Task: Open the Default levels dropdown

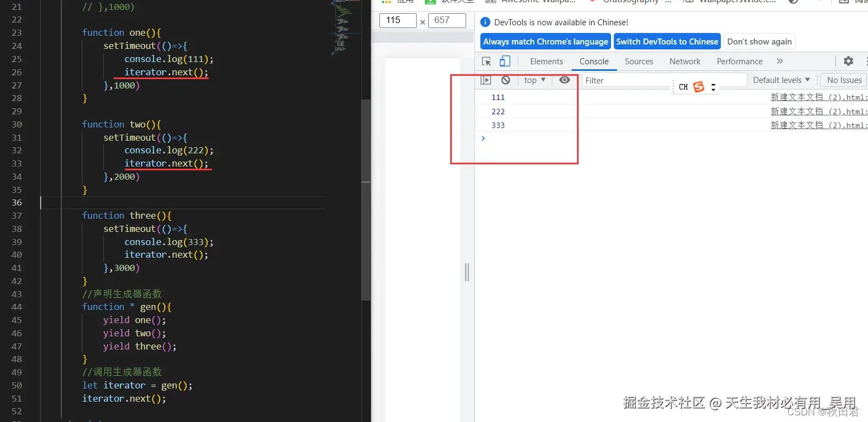Action: tap(781, 80)
